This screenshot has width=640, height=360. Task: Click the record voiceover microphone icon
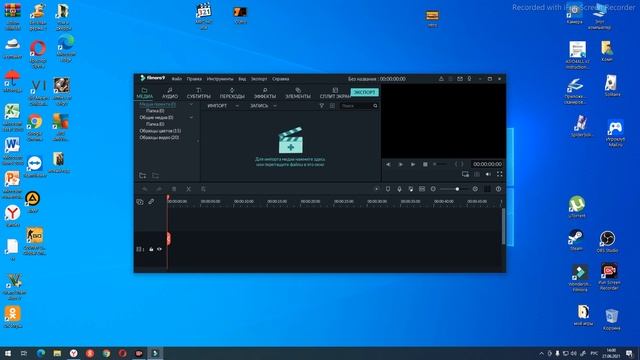(x=399, y=189)
